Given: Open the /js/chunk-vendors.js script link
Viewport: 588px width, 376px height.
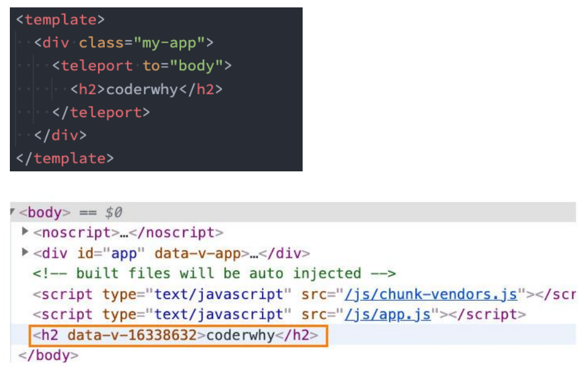Looking at the screenshot, I should point(431,294).
